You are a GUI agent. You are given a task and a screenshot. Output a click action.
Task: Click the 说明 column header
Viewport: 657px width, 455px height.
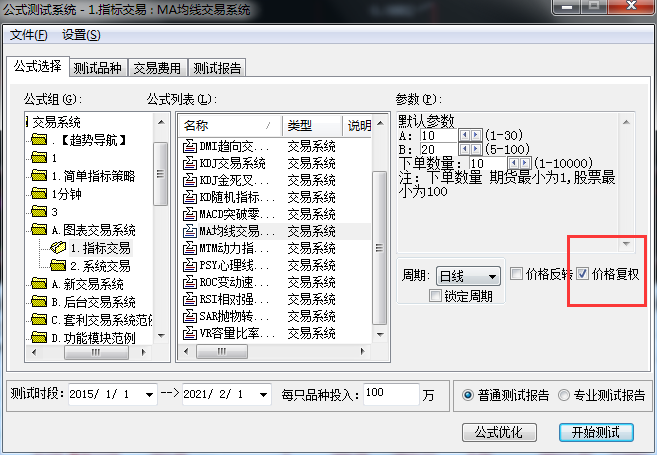coord(358,125)
